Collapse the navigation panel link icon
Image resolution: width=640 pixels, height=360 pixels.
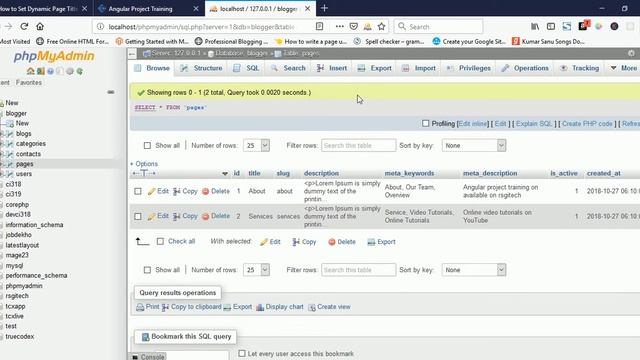pyautogui.click(x=111, y=92)
